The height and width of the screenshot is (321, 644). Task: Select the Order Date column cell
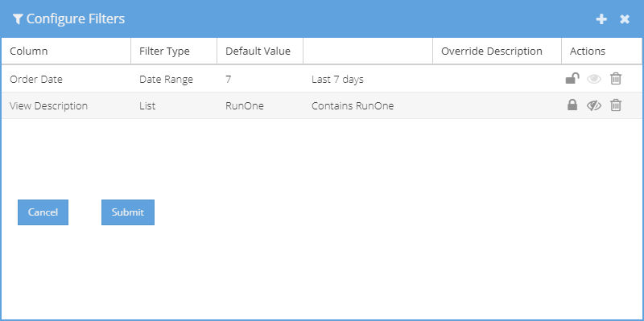[x=66, y=79]
